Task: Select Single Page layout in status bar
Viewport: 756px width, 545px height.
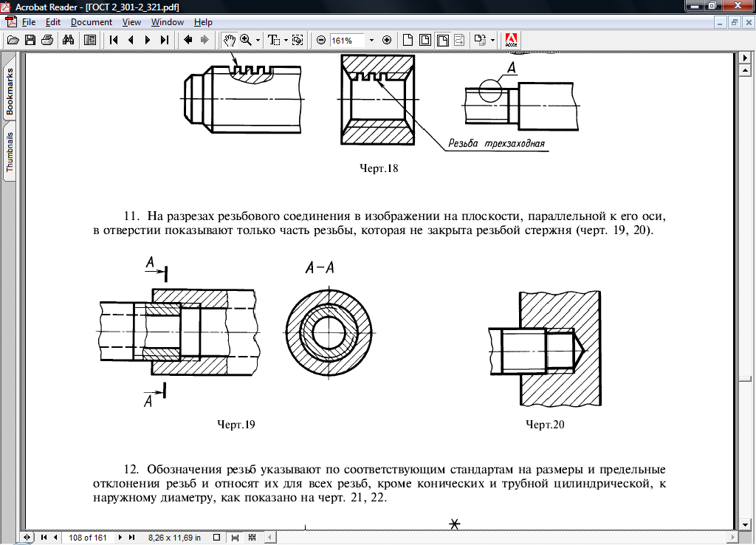Action: tap(217, 538)
